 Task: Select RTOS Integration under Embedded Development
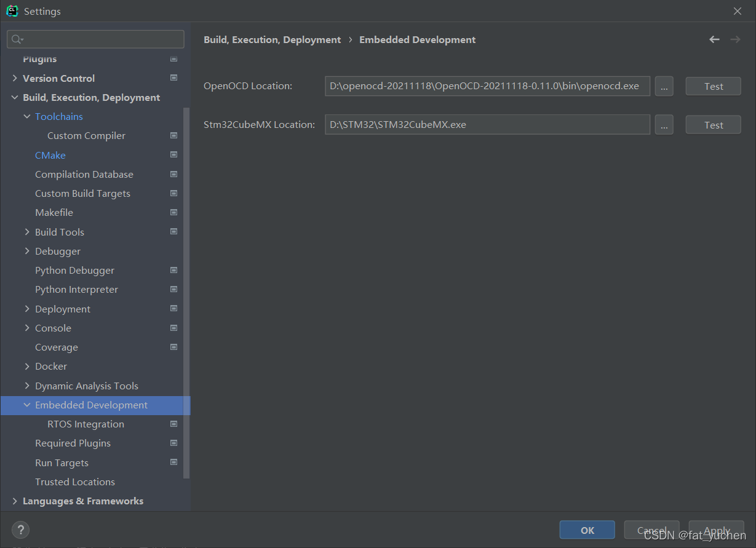coord(86,424)
